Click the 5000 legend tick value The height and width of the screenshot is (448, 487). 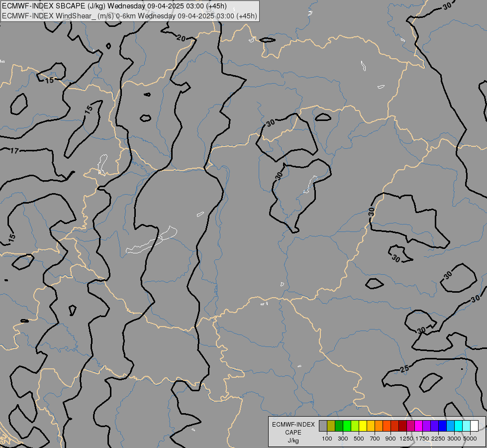(x=470, y=439)
